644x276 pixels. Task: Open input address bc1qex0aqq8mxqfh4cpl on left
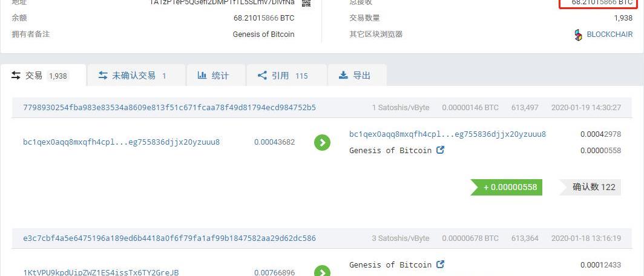pyautogui.click(x=122, y=142)
